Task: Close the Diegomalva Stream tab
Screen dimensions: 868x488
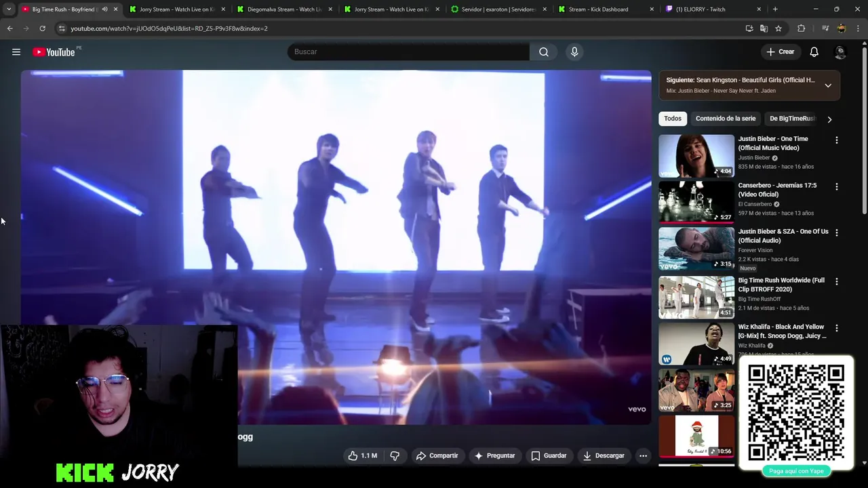Action: [330, 9]
